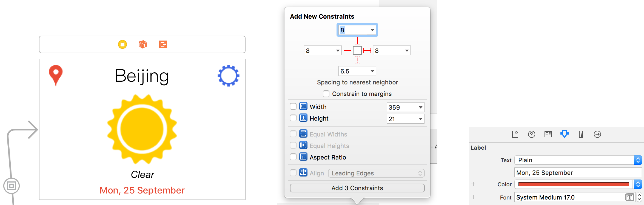Click the Add 3 Constraints button

coord(357,188)
